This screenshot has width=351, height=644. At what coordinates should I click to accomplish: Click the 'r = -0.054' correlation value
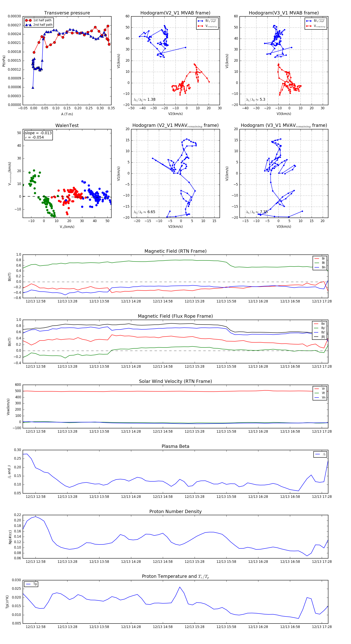34,137
